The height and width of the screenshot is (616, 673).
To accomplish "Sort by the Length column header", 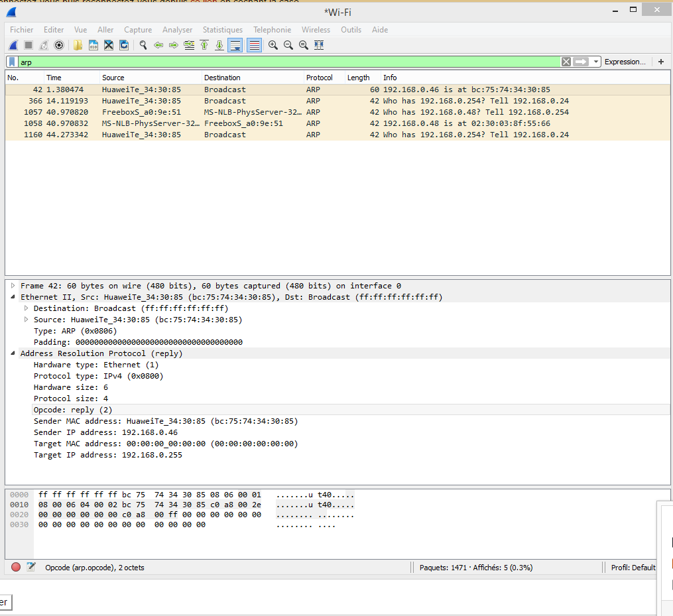I will (x=363, y=78).
